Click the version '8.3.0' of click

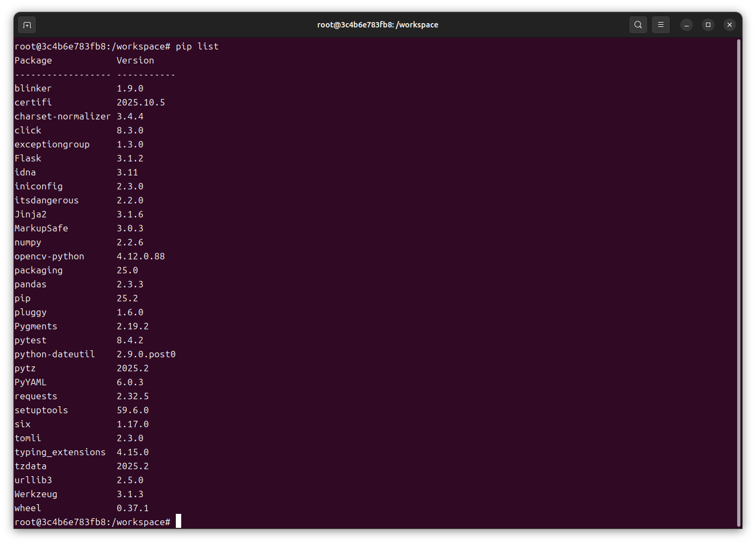coord(130,131)
